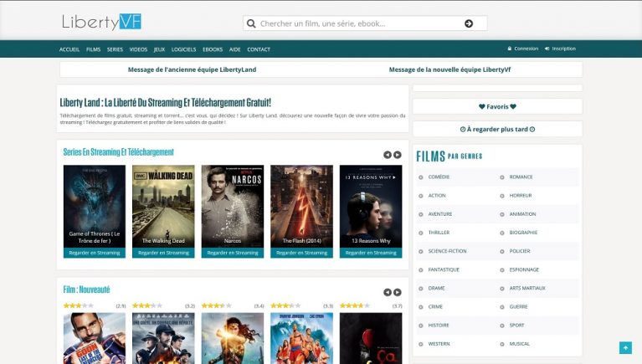Open the CONTACT menu item
The width and height of the screenshot is (642, 364).
pyautogui.click(x=259, y=49)
